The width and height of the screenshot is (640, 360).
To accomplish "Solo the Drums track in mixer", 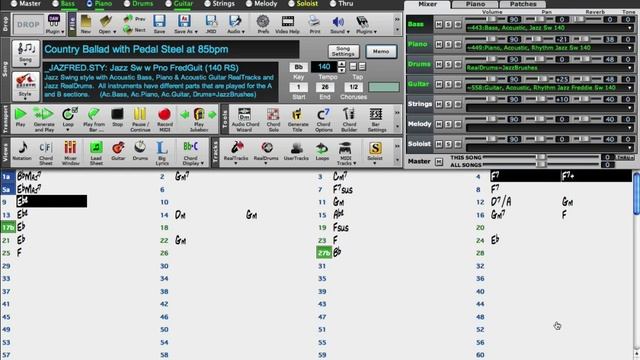I will point(448,64).
